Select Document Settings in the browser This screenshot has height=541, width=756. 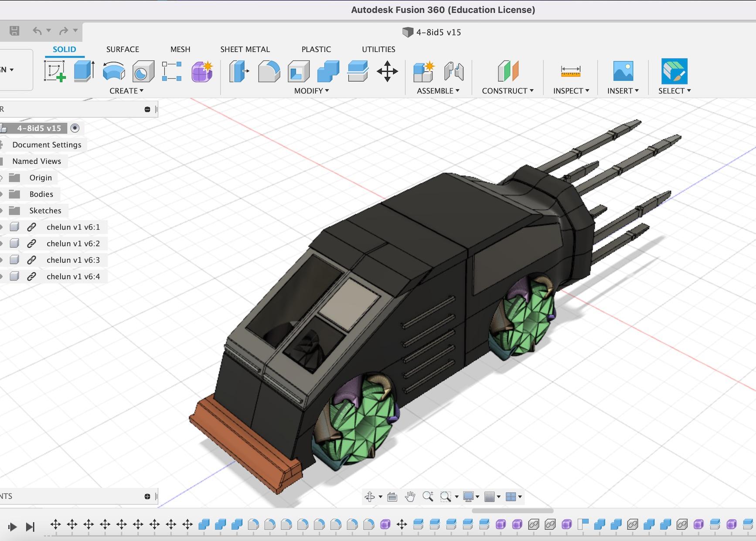pyautogui.click(x=47, y=145)
